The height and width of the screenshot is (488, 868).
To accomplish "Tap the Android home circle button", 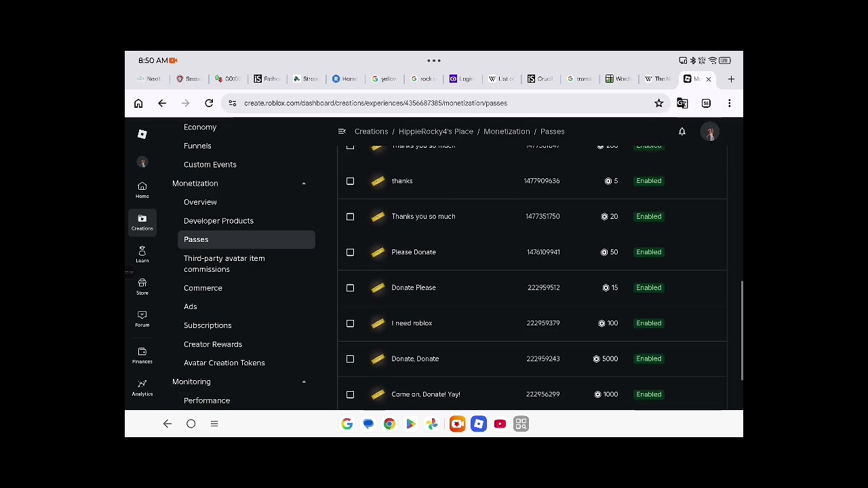I will point(191,424).
